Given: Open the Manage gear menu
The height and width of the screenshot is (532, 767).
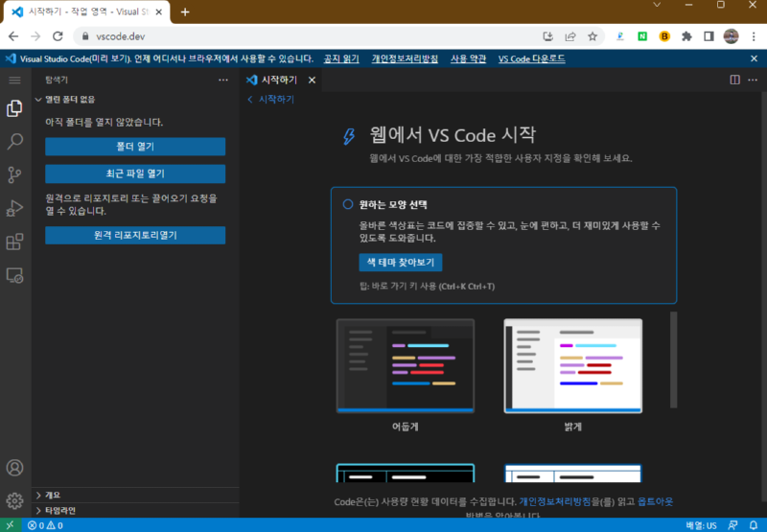Looking at the screenshot, I should [14, 500].
